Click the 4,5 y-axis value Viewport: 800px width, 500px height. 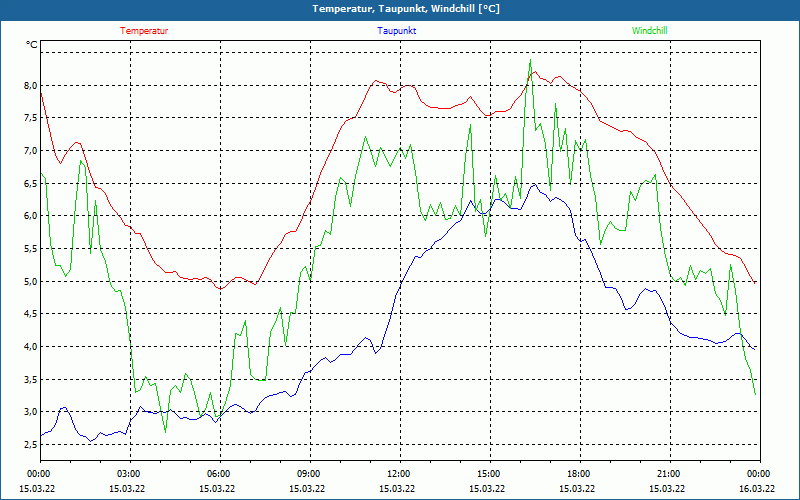(x=31, y=314)
